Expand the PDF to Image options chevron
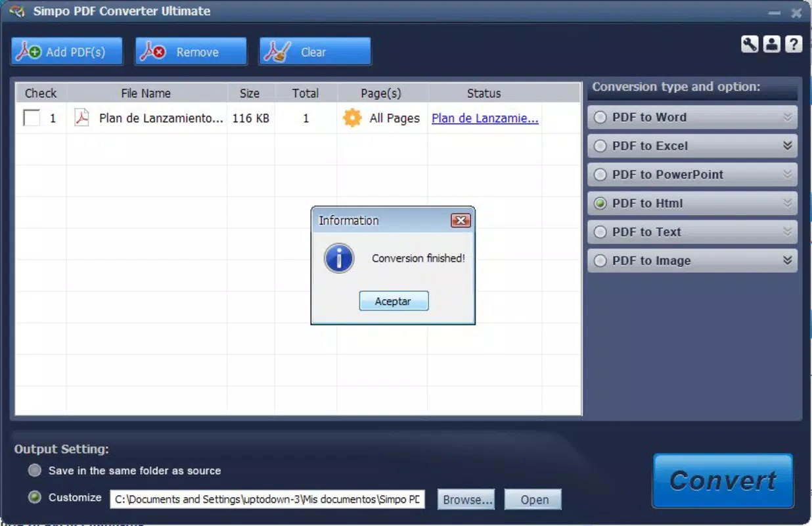This screenshot has height=526, width=812. (788, 260)
